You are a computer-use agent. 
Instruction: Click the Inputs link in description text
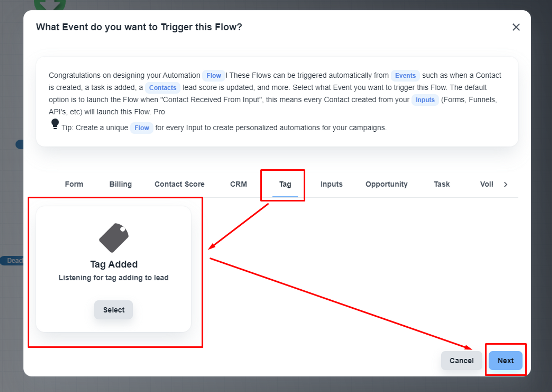425,100
